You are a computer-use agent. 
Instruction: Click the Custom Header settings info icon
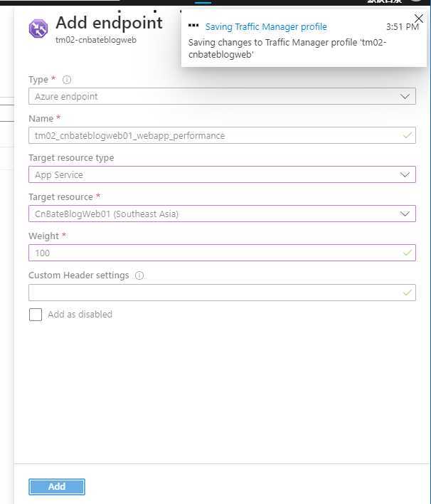coord(139,275)
